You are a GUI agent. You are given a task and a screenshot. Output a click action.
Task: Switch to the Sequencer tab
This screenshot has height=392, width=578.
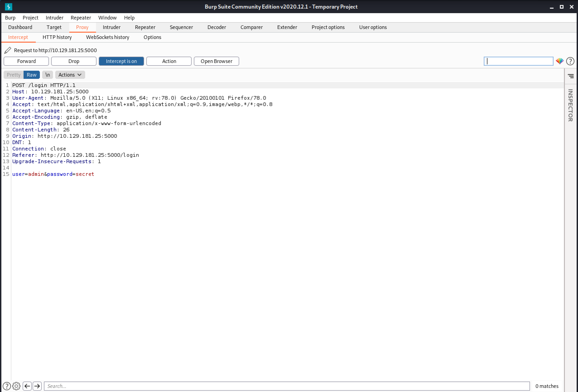pos(181,27)
